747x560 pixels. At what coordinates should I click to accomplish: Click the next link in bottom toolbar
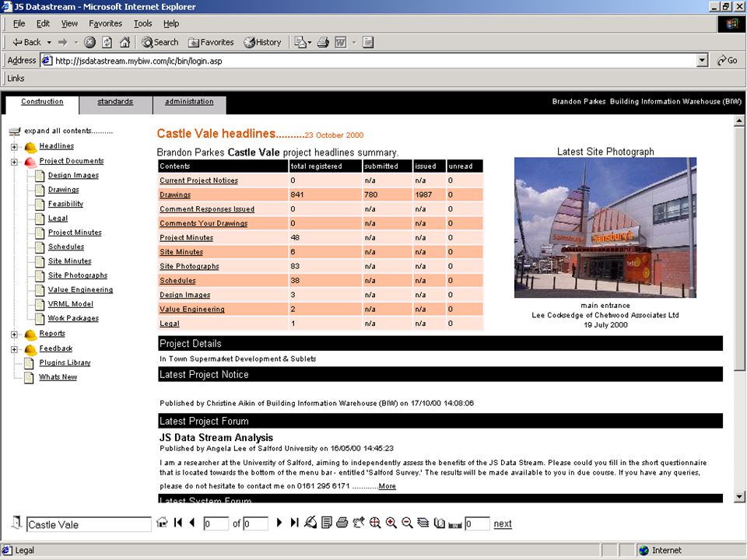pos(503,523)
